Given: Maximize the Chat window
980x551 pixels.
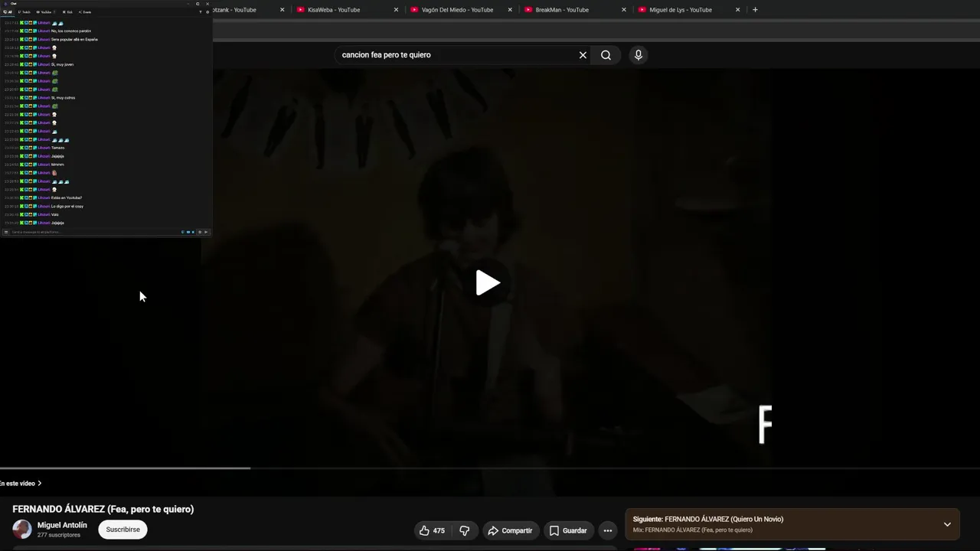Looking at the screenshot, I should 198,4.
